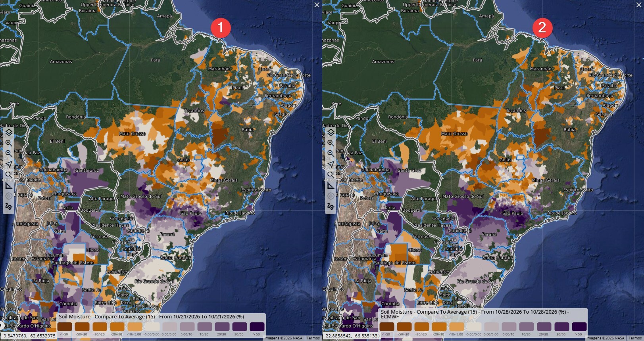
Task: Zoom out on the left map
Action: pos(9,153)
